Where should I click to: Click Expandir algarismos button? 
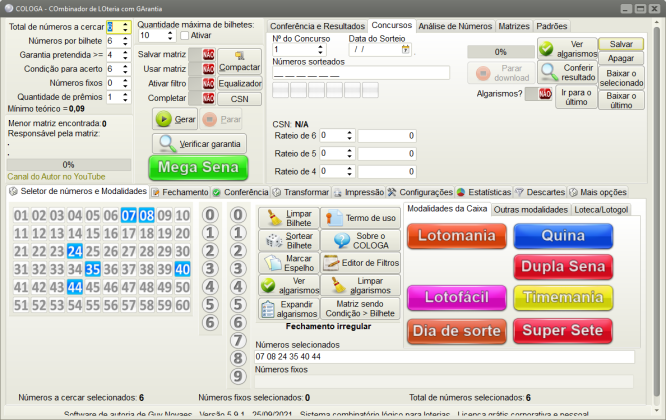[x=289, y=309]
